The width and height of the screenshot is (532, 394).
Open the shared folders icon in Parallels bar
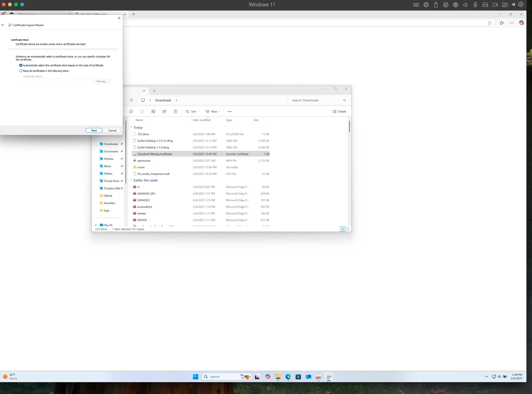click(x=505, y=5)
